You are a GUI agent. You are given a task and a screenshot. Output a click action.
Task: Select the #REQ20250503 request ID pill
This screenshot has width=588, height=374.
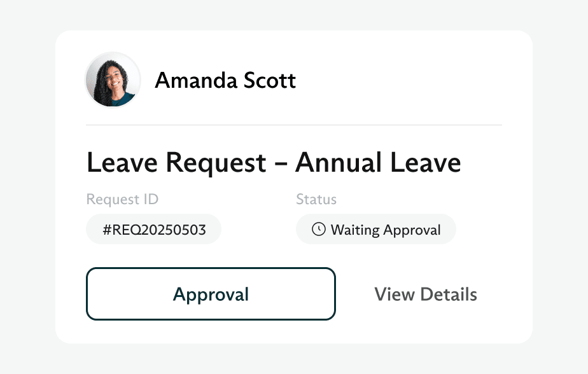pyautogui.click(x=153, y=230)
